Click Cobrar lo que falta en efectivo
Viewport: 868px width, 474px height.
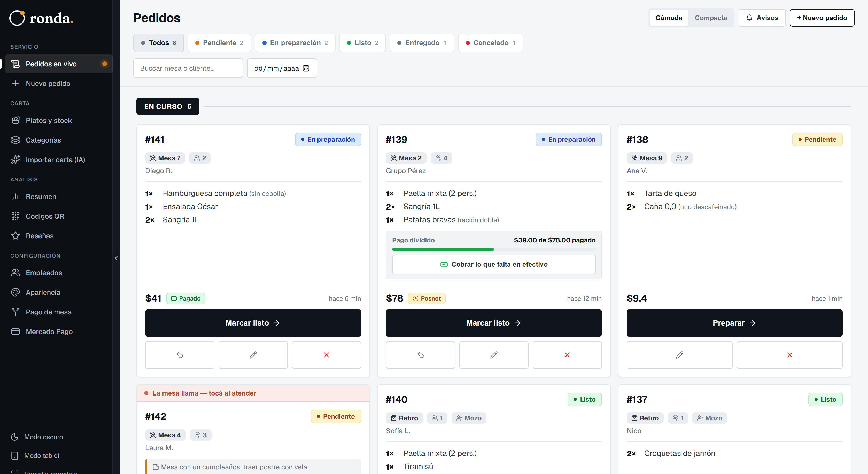[494, 264]
